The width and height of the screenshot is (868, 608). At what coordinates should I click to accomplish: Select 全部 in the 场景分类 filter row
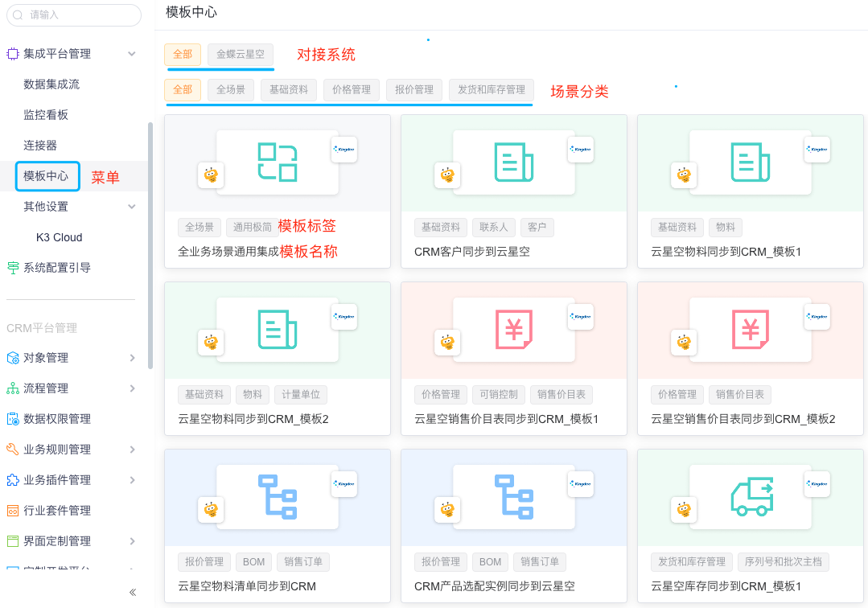pyautogui.click(x=183, y=89)
